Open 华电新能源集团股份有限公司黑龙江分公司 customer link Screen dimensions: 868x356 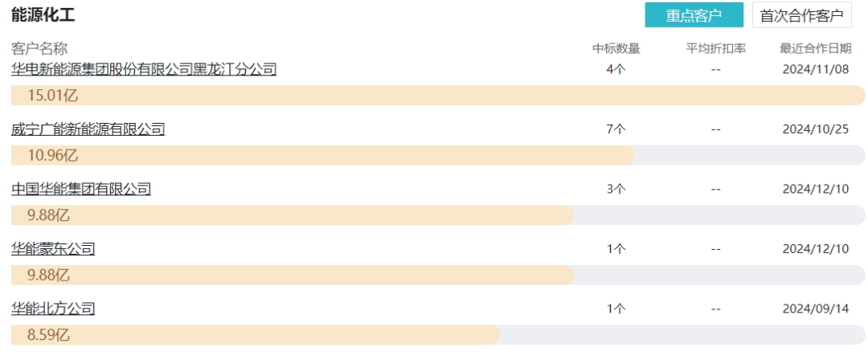point(144,69)
